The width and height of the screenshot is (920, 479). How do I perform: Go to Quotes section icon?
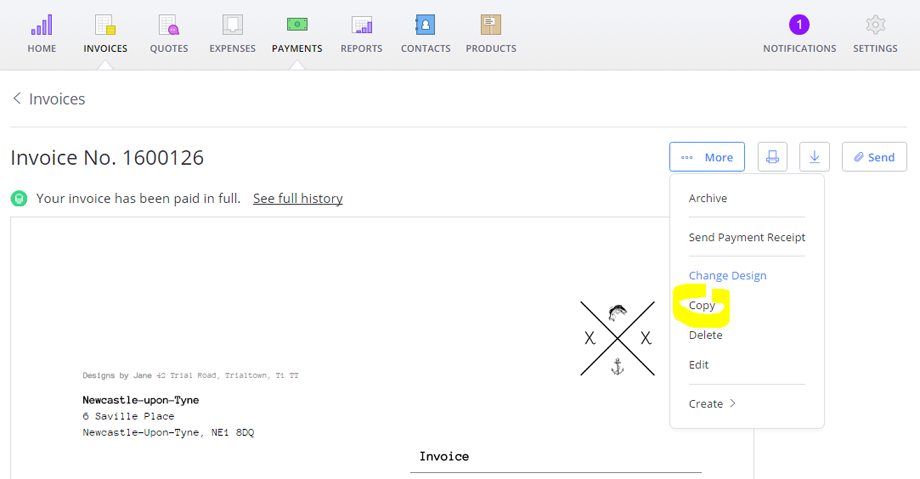point(169,25)
